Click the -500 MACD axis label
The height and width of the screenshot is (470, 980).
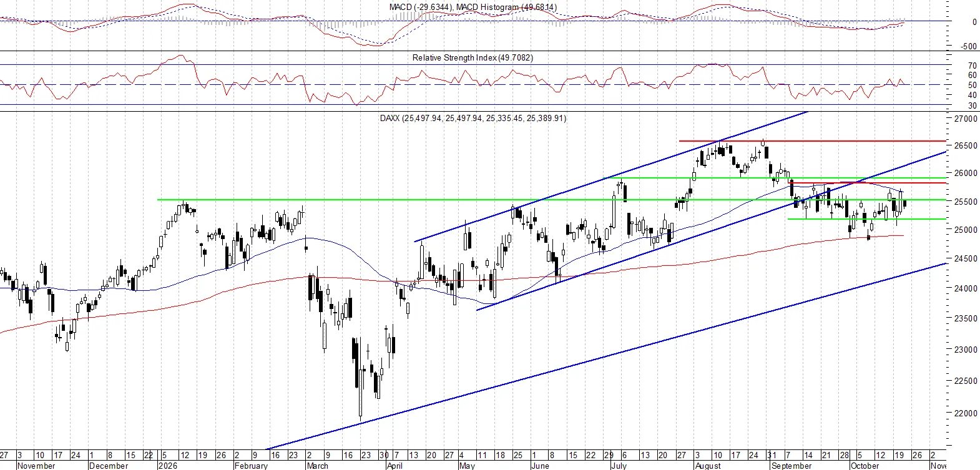coord(969,47)
